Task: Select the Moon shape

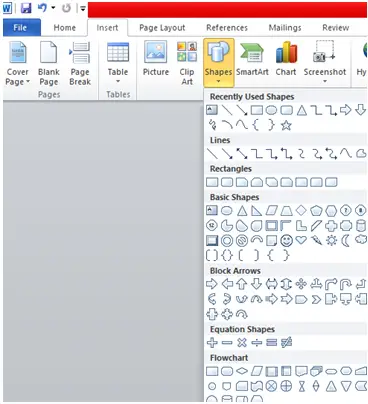Action: [346, 240]
